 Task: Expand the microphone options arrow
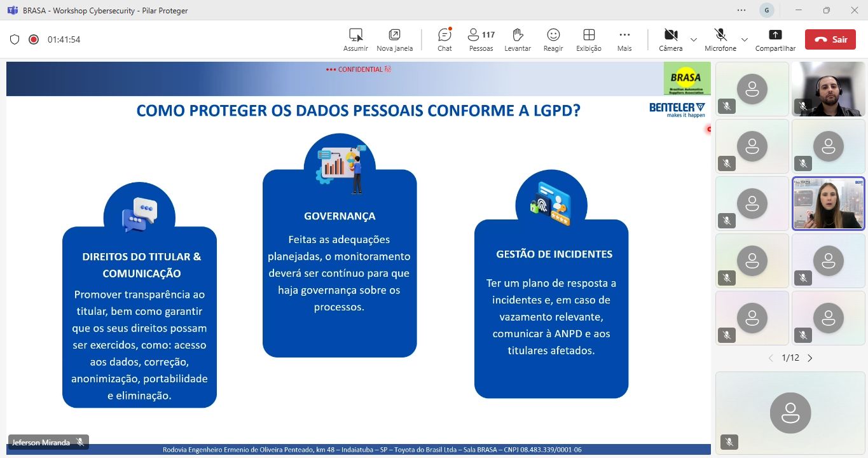[745, 39]
